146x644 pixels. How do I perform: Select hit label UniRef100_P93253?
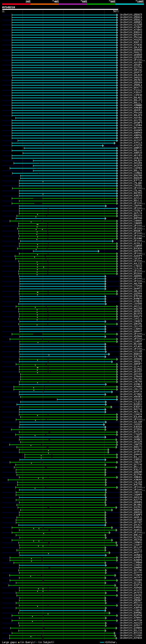click(131, 40)
